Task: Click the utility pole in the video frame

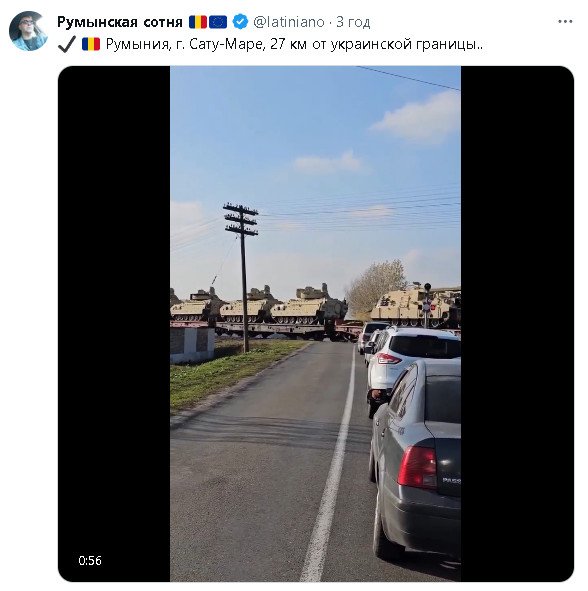Action: 243,278
